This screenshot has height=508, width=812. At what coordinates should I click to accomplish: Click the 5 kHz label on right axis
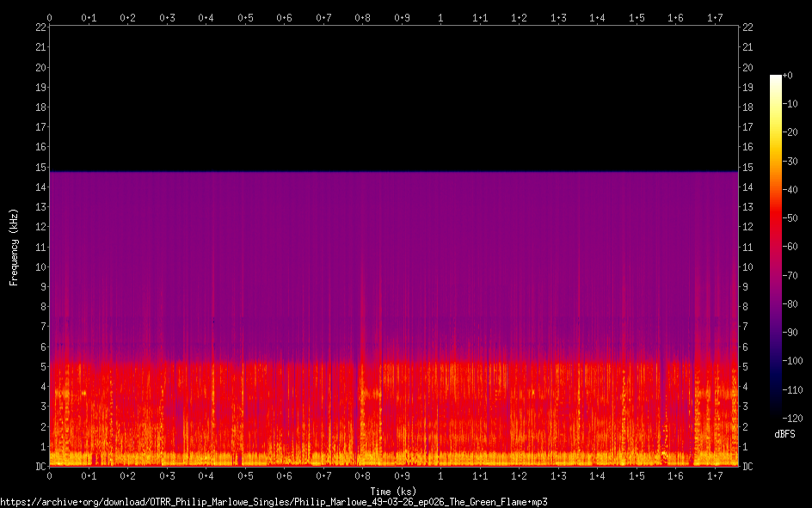pyautogui.click(x=746, y=367)
